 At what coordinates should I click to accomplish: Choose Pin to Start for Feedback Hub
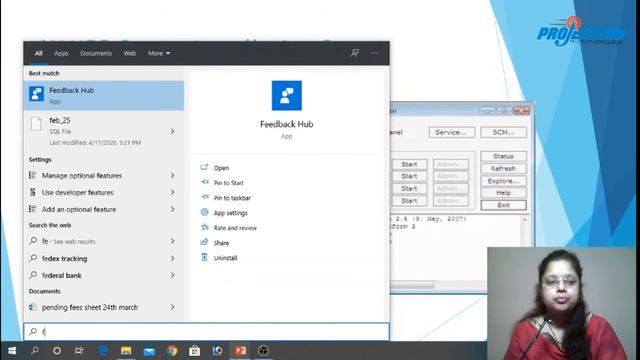[x=229, y=183]
